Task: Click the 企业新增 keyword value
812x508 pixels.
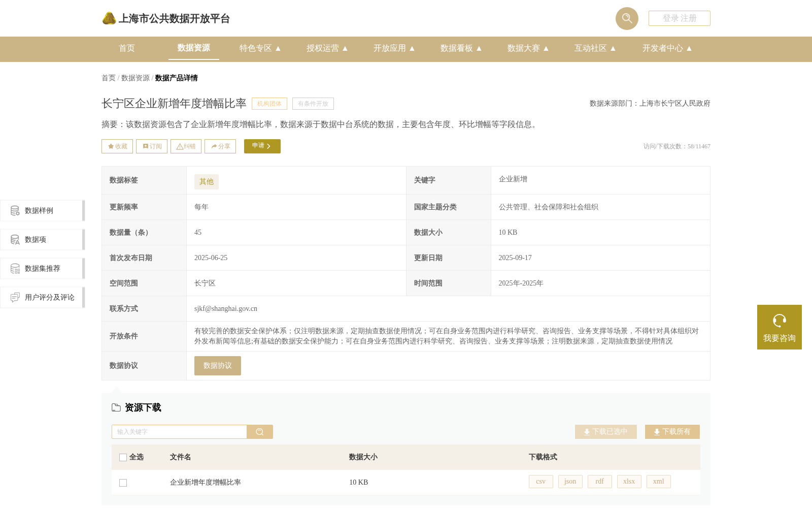Action: [513, 179]
